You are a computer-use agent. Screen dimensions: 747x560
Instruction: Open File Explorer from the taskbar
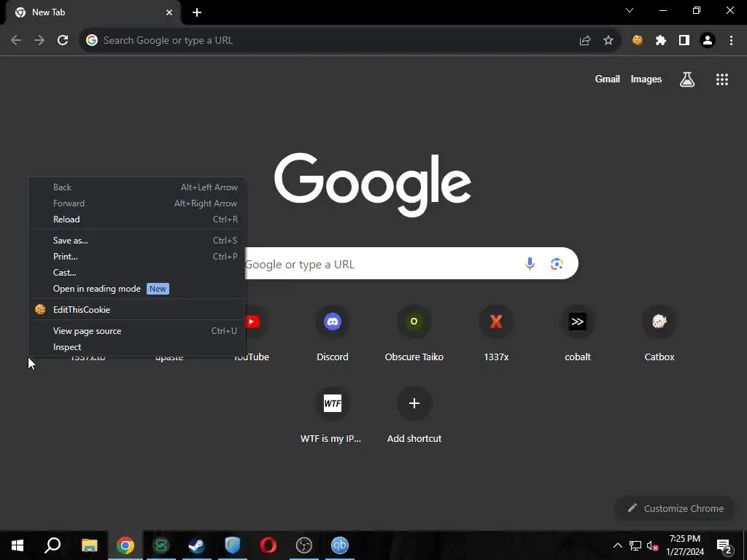[x=89, y=545]
